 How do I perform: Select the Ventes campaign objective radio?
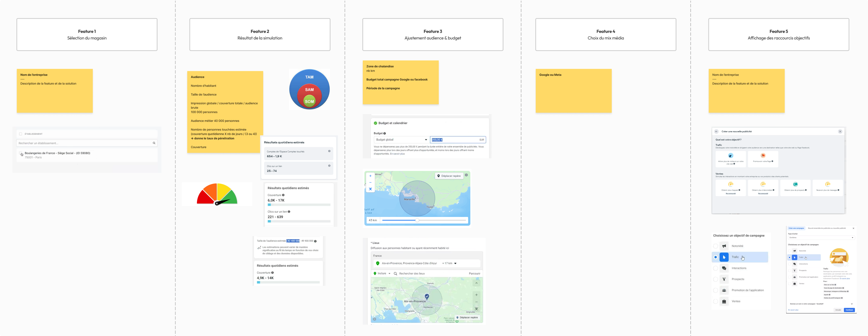click(715, 301)
